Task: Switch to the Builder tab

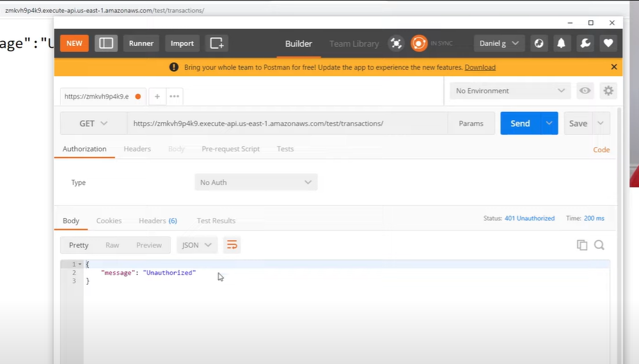Action: [298, 44]
